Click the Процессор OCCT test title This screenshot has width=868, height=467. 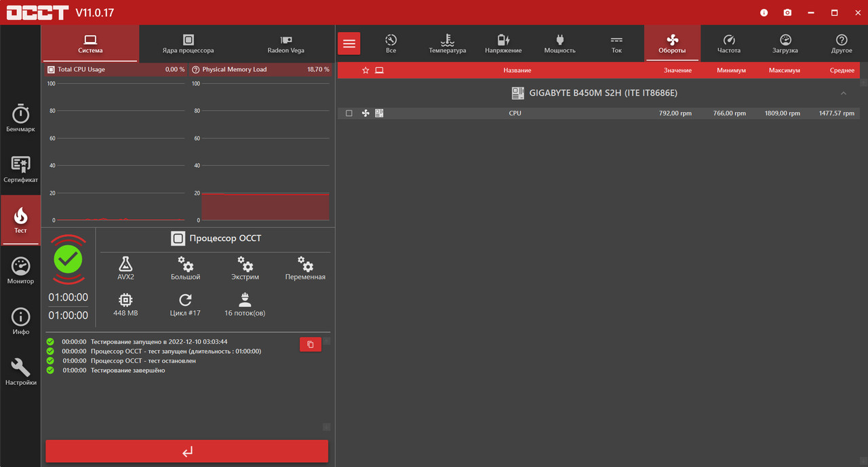coord(216,238)
